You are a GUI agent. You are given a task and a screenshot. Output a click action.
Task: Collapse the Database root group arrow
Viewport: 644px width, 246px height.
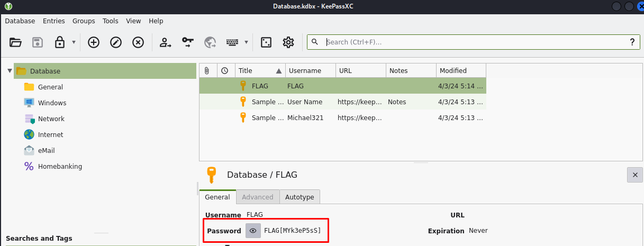(10, 71)
